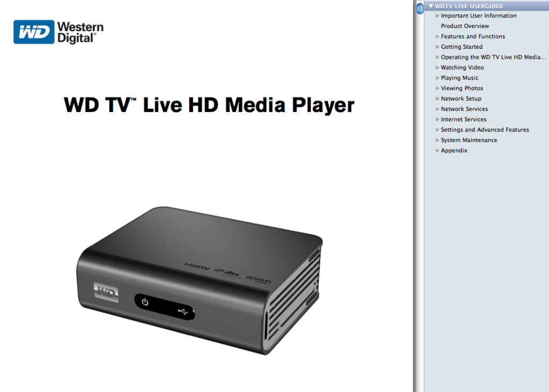Open the Watching Video chapter

(x=462, y=68)
